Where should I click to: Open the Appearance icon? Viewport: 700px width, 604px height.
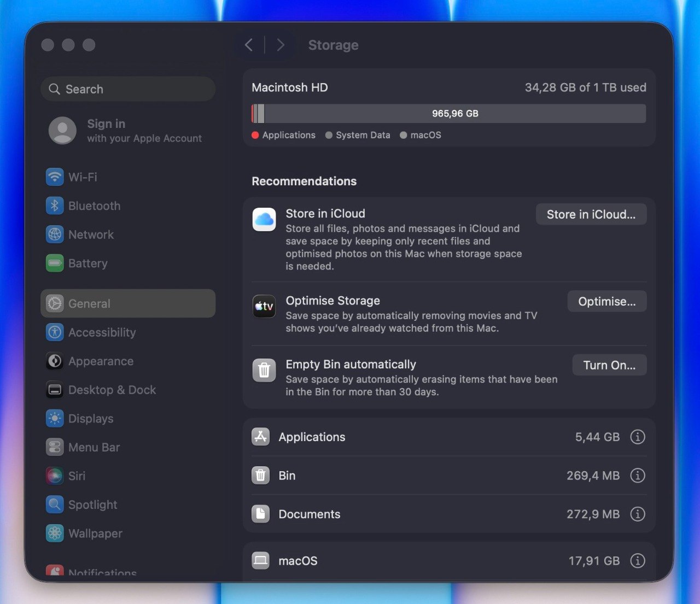(x=55, y=361)
